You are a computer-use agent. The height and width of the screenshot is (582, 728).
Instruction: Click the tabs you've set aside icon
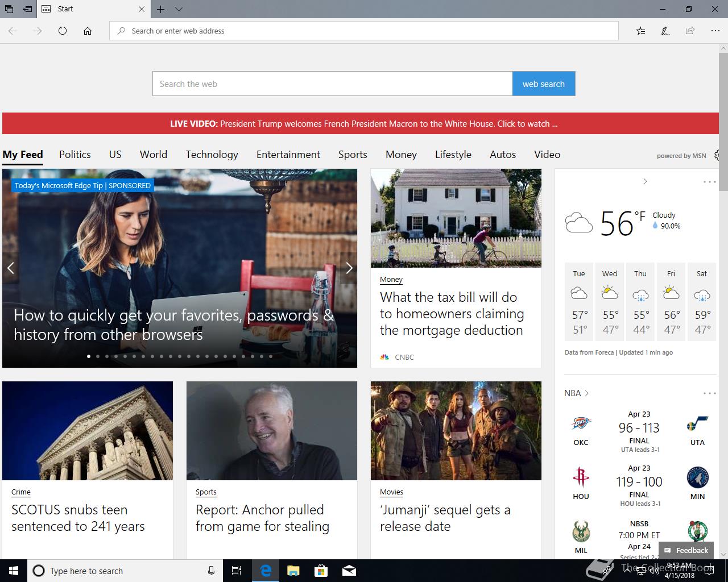9,9
